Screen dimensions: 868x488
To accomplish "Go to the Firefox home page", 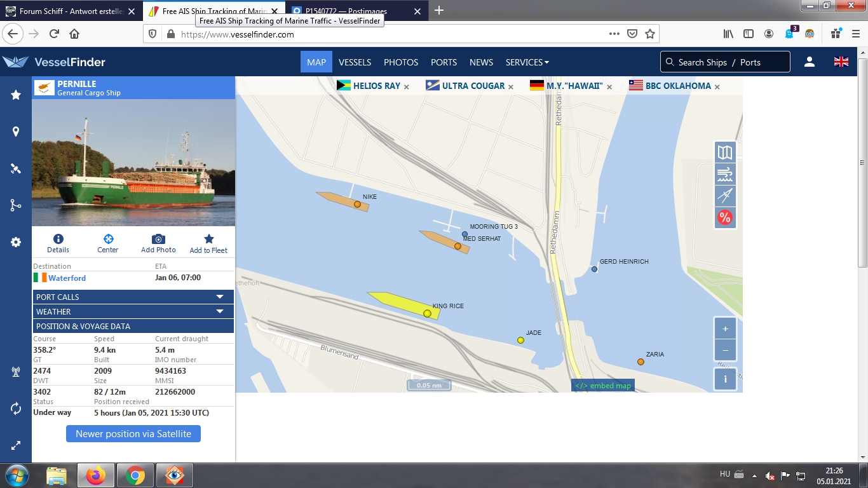I will click(x=74, y=34).
